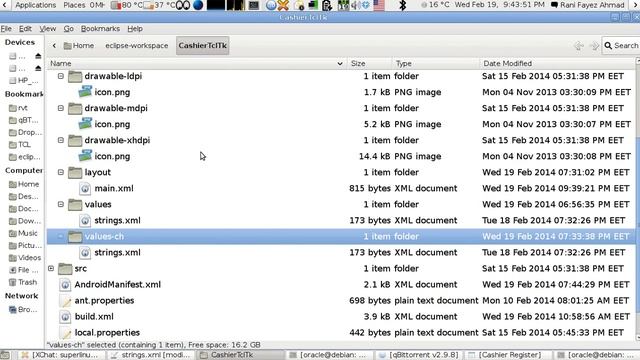Click the CashierTclTk path bar button
640x360 pixels.
202,46
